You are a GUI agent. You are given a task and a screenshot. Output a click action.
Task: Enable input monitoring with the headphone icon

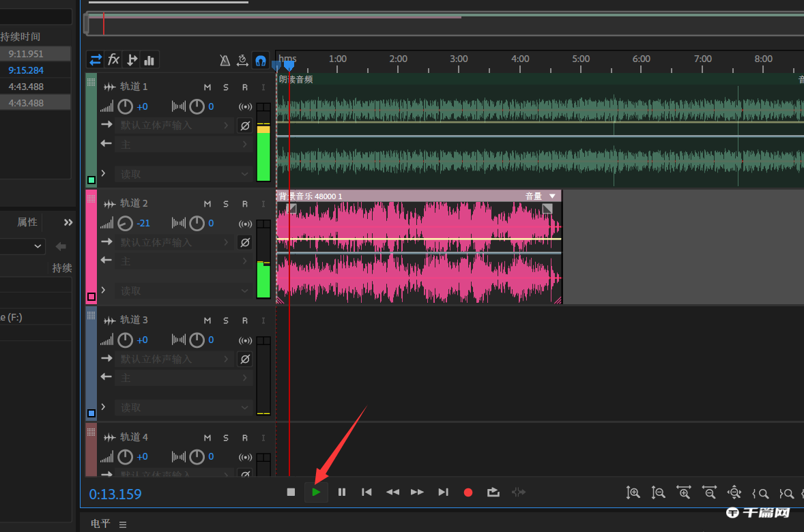[260, 60]
